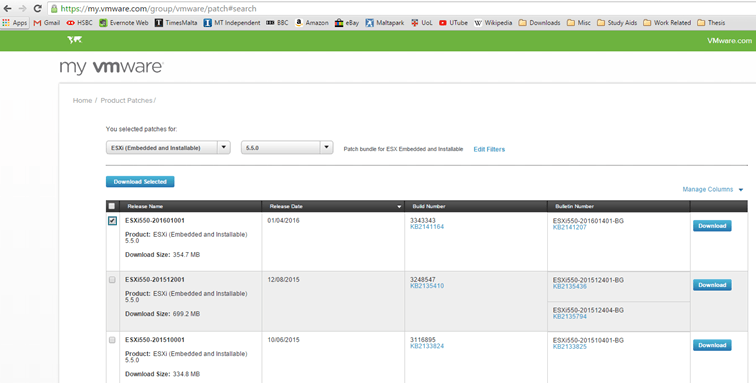Viewport: 756px width, 383px height.
Task: Open the HSBC bookmark
Action: 80,23
